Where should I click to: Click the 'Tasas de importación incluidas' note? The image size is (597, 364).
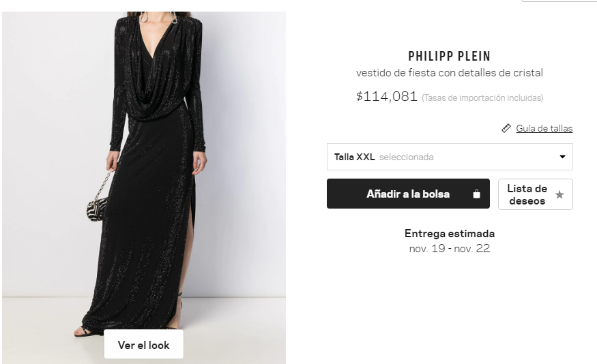coord(482,98)
